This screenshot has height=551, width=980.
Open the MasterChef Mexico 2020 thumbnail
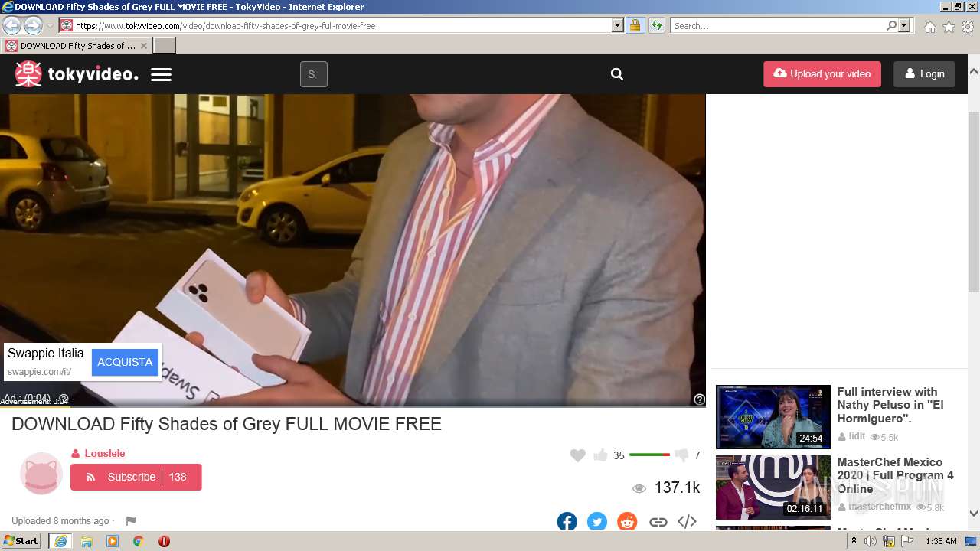click(x=773, y=487)
